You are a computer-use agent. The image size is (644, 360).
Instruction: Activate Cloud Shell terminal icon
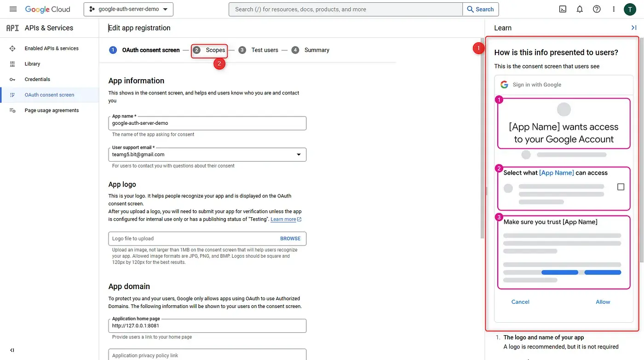[563, 9]
